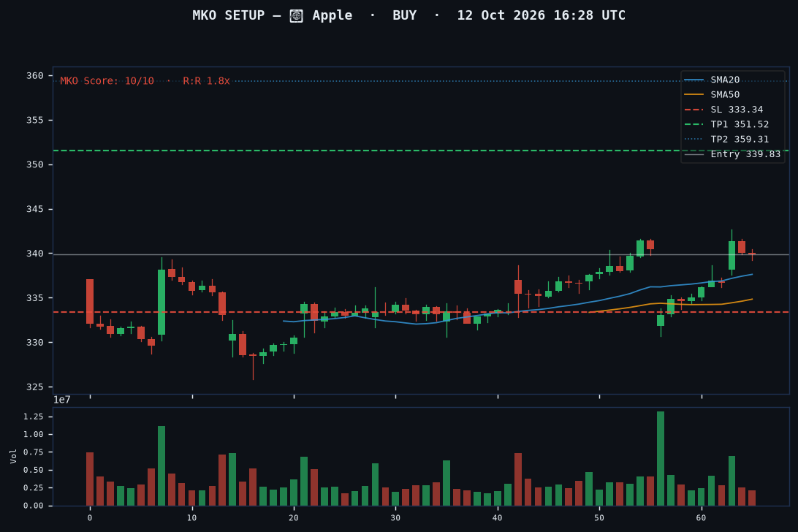Click the 345 price axis label

pyautogui.click(x=35, y=209)
